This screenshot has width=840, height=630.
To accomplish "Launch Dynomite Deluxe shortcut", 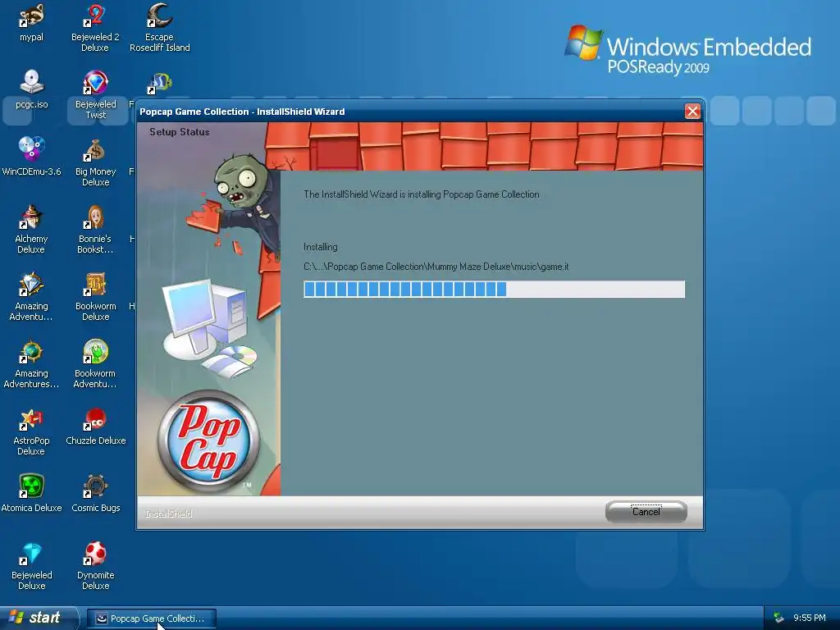I will point(95,566).
